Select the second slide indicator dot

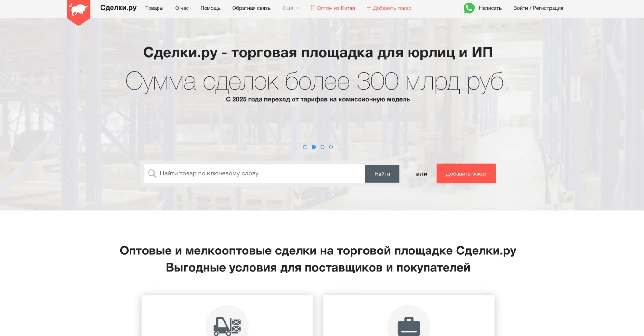[313, 147]
